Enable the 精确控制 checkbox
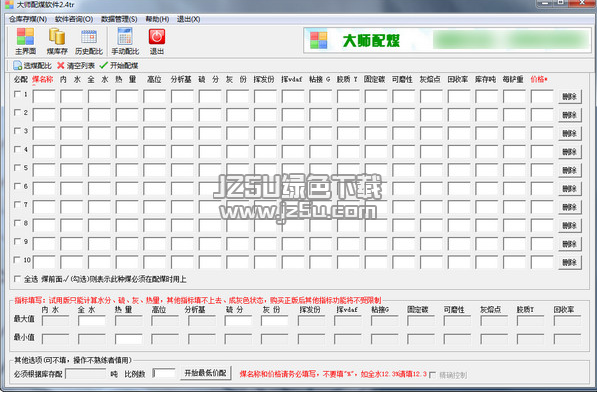 pos(433,375)
